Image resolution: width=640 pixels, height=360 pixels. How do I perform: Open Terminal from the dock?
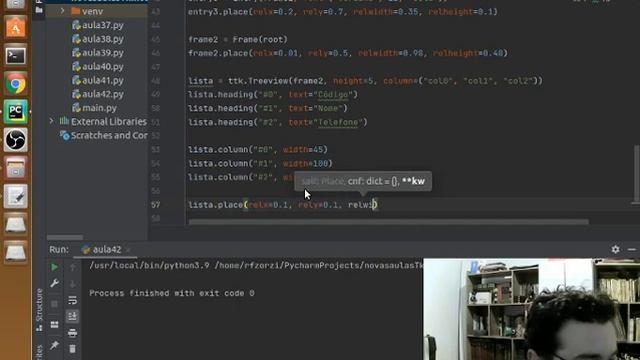click(x=16, y=56)
